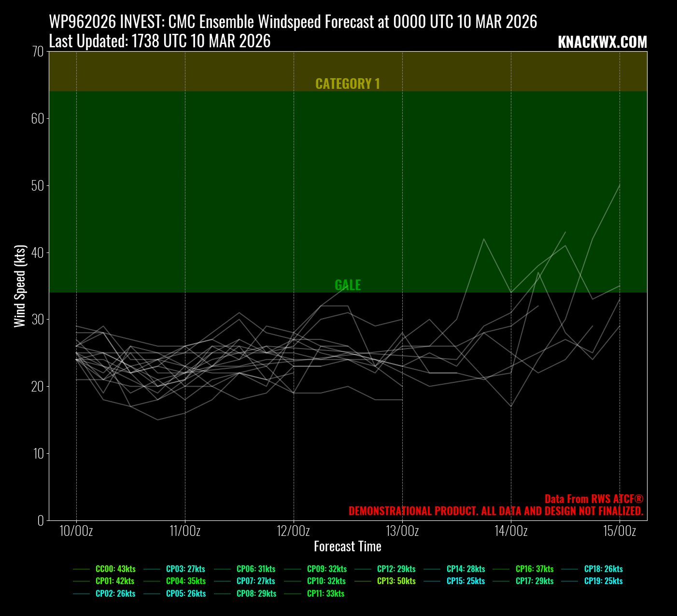Click the CP04: 35kts legend label
Viewport: 677px width, 616px height.
(x=185, y=581)
